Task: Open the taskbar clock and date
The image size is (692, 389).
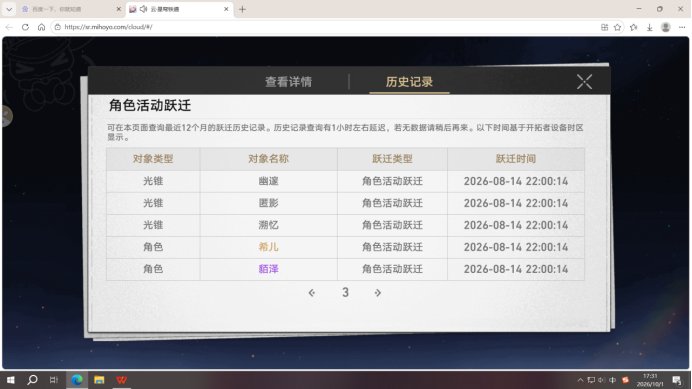Action: (x=650, y=380)
